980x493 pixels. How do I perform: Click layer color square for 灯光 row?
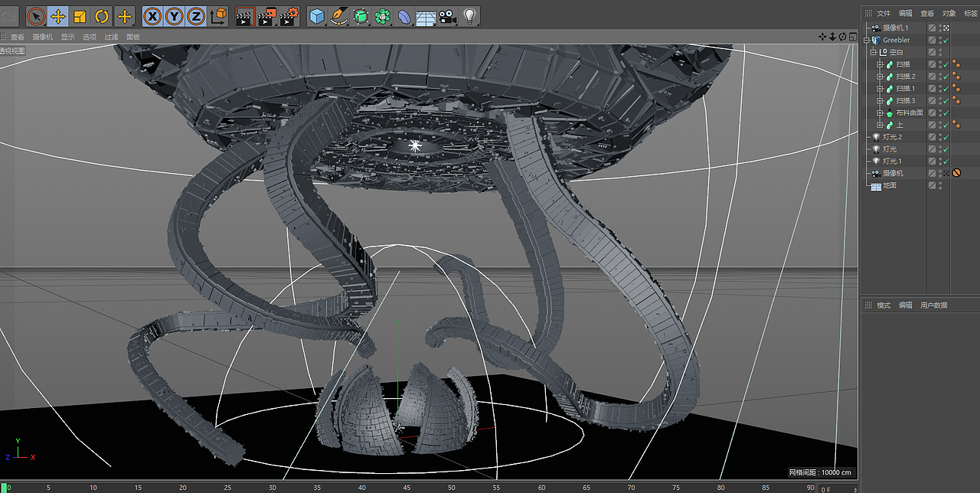(x=933, y=149)
